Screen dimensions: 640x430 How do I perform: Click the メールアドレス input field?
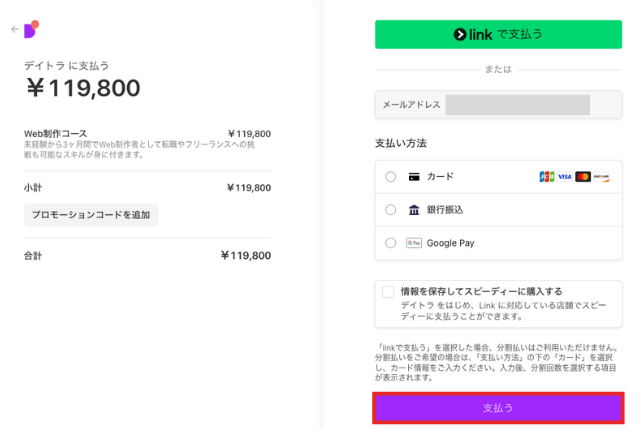(x=498, y=105)
